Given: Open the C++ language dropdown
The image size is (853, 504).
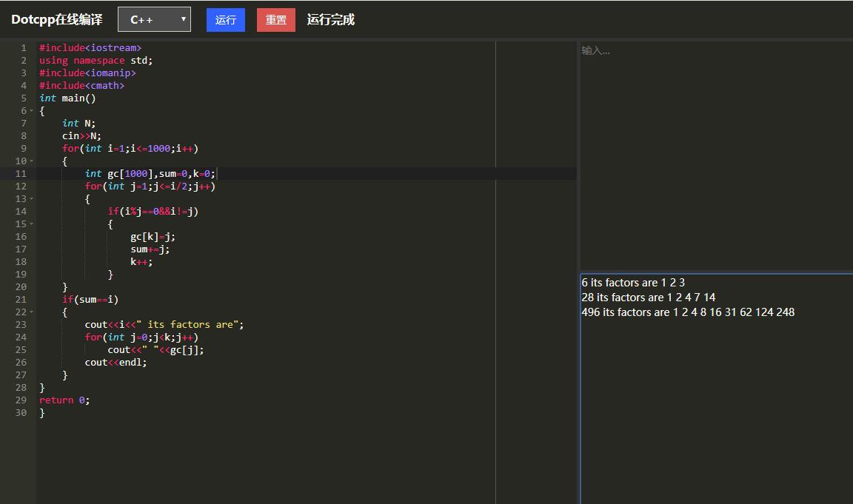Looking at the screenshot, I should click(x=154, y=19).
